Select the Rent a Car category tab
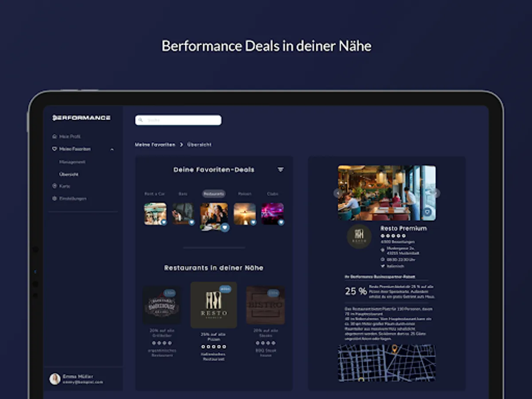532x399 pixels. (155, 194)
